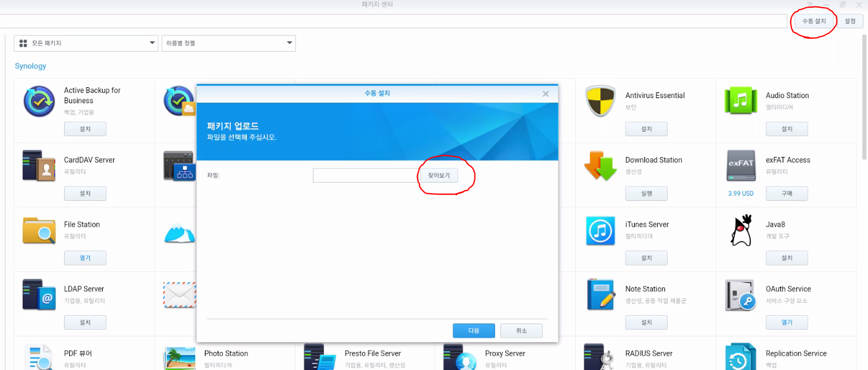
Task: Click the Replication Service clock icon
Action: point(741,357)
